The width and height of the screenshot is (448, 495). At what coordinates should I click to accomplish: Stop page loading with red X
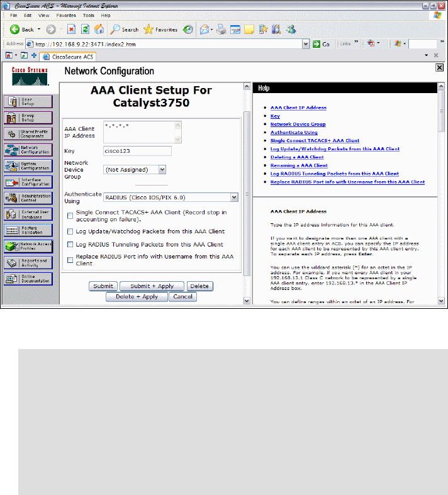[71, 30]
